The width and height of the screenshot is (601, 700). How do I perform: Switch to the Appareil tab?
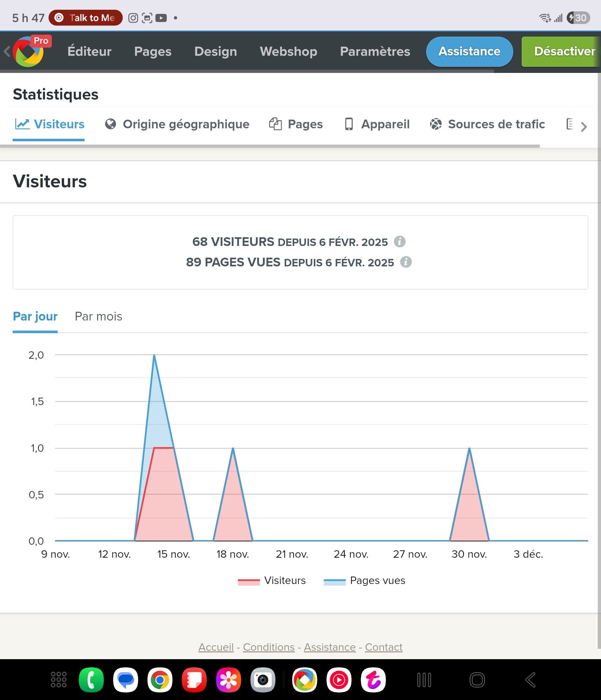pos(377,124)
